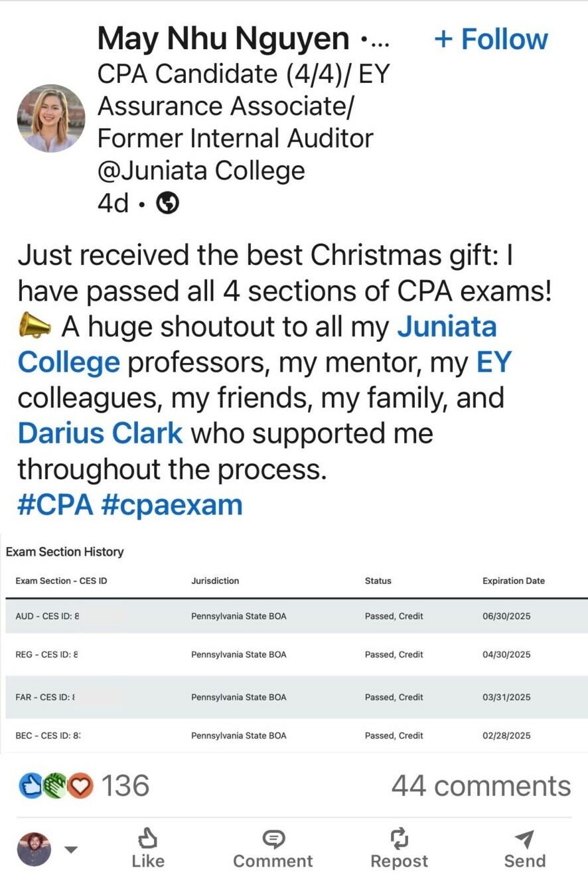Click the #CPA hashtag

click(55, 504)
